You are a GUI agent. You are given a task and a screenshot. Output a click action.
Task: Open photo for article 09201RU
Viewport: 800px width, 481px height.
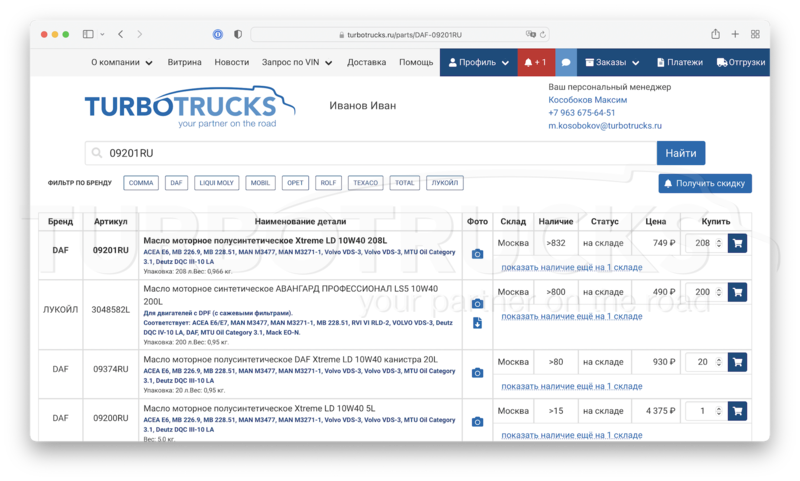pos(477,254)
